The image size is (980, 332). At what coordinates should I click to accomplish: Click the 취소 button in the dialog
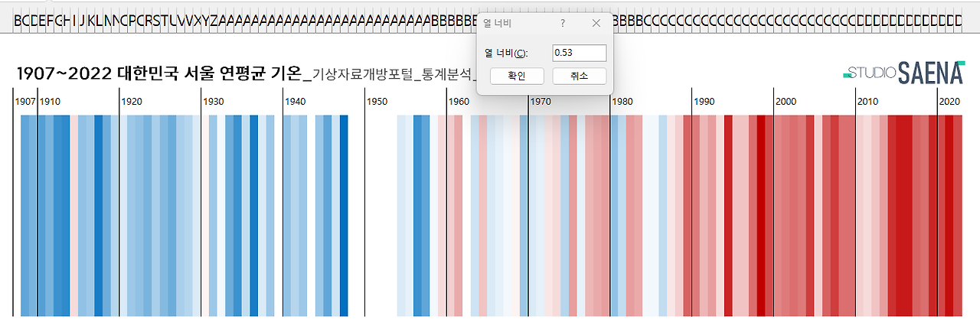[579, 76]
